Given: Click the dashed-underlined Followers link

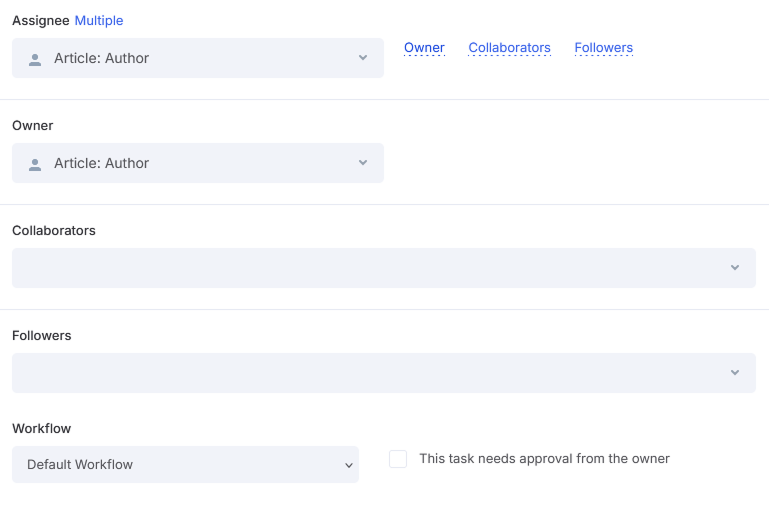Looking at the screenshot, I should [603, 48].
